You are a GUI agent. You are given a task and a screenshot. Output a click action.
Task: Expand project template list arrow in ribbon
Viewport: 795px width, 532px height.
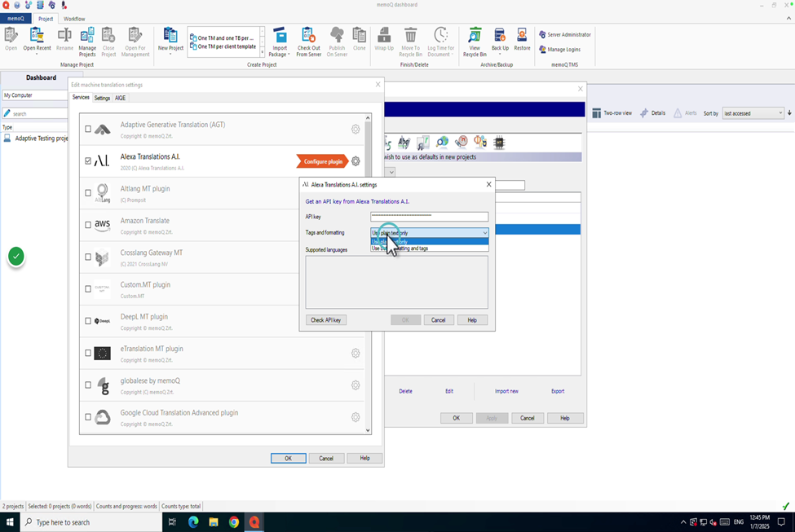point(262,51)
